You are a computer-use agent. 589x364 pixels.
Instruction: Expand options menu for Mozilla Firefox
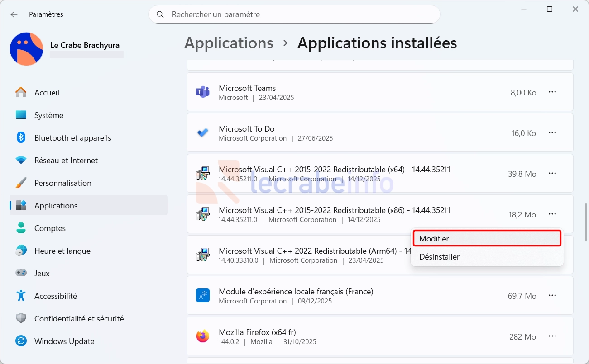(552, 336)
